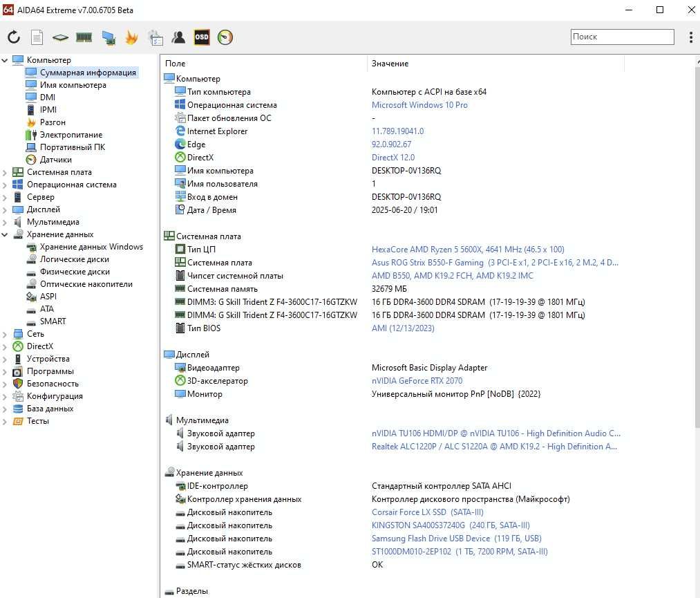Open the Разгон tree item

pos(53,122)
